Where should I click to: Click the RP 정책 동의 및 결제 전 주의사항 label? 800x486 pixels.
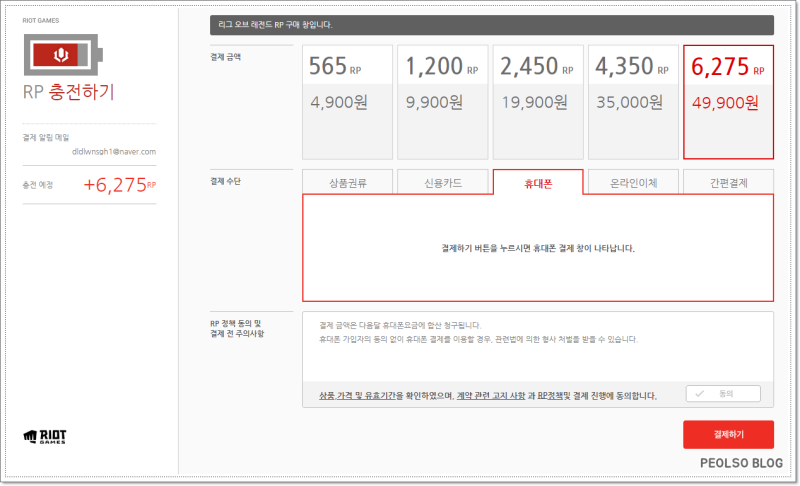237,328
